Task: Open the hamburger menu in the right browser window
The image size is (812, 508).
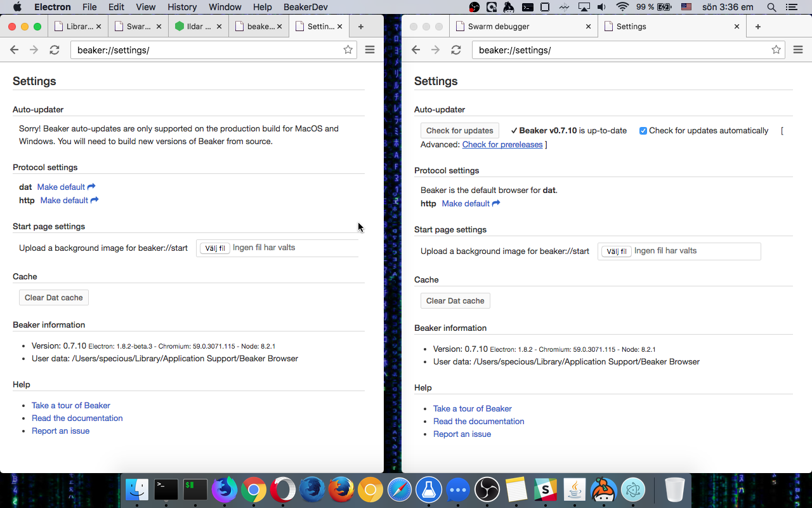Action: 798,50
